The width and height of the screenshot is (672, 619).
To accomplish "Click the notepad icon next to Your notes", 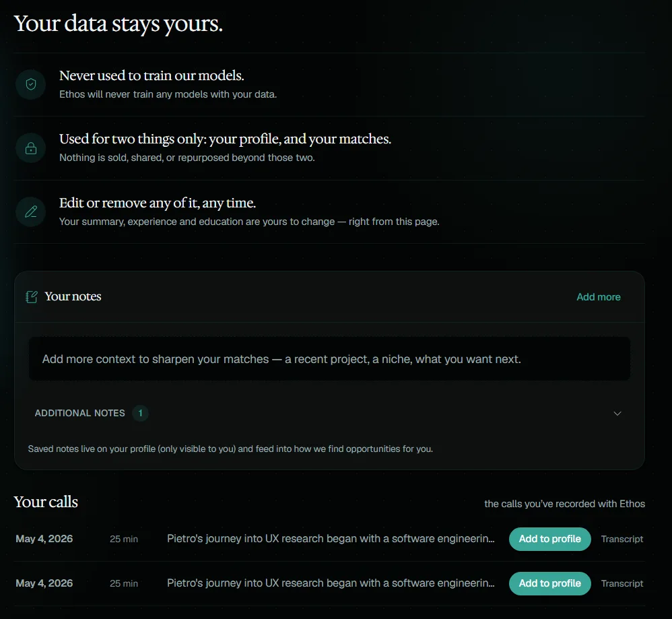I will point(31,296).
